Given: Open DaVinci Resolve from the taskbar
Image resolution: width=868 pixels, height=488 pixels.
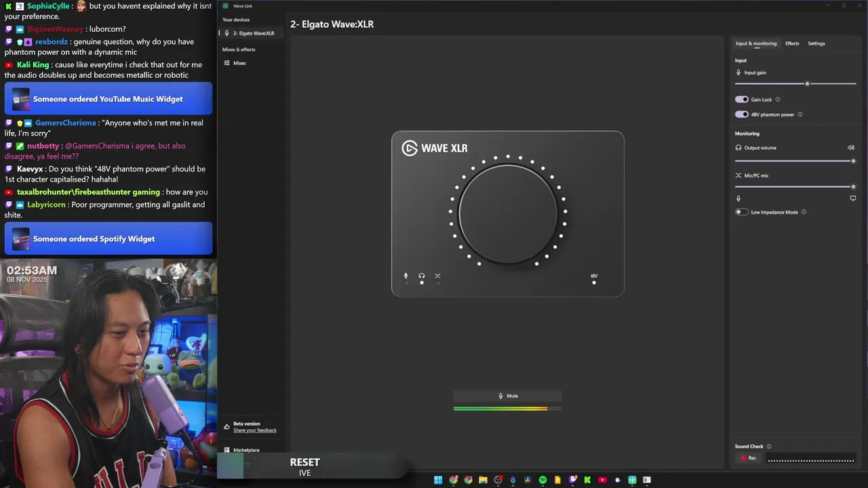Looking at the screenshot, I should click(x=528, y=480).
